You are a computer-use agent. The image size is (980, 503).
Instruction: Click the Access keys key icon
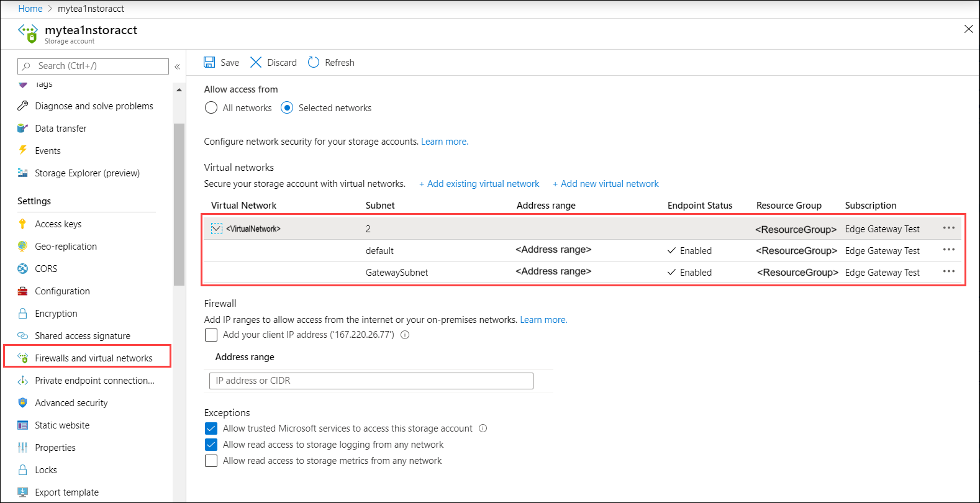pos(23,224)
